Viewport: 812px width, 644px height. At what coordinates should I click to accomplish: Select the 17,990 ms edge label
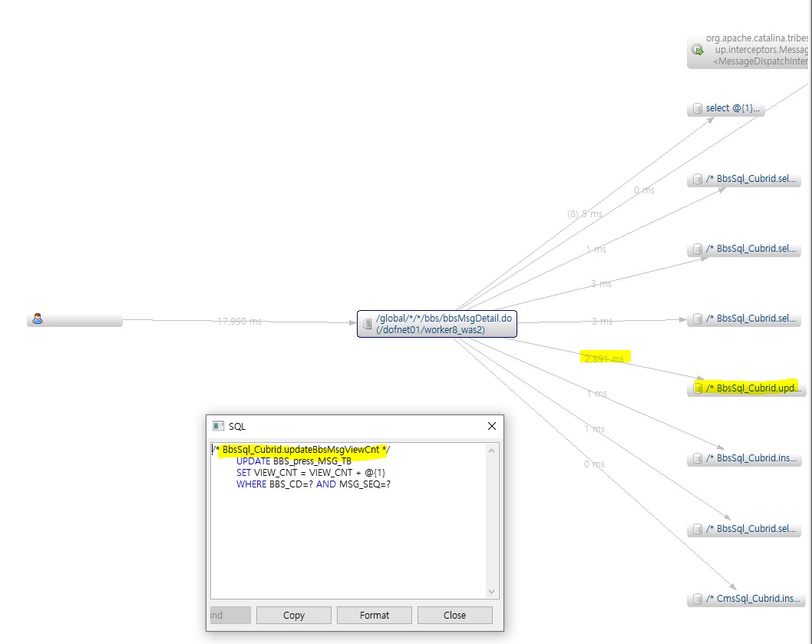[239, 322]
